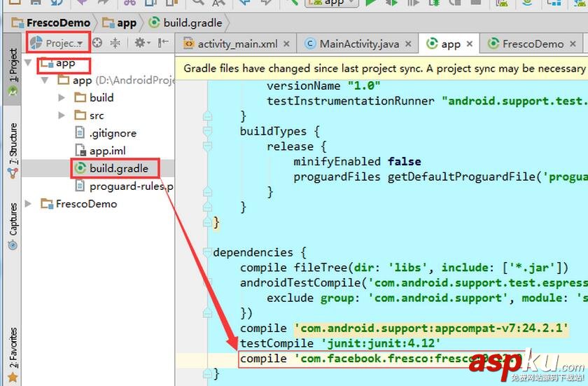Toggle the Captures side panel
This screenshot has width=588, height=386.
12,226
